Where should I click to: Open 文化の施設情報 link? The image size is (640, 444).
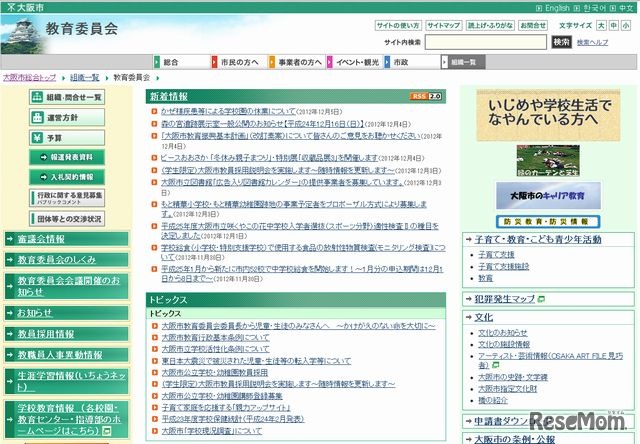[x=504, y=344]
